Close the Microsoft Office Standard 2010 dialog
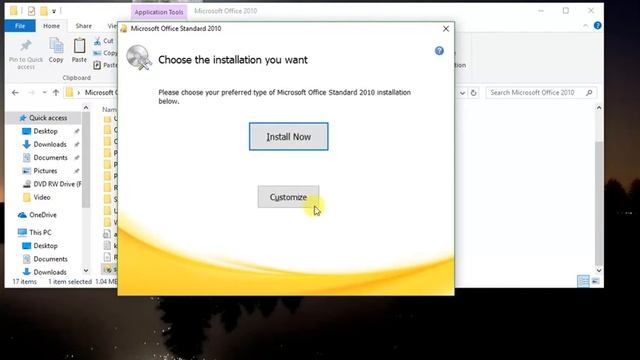The image size is (640, 360). pyautogui.click(x=446, y=29)
